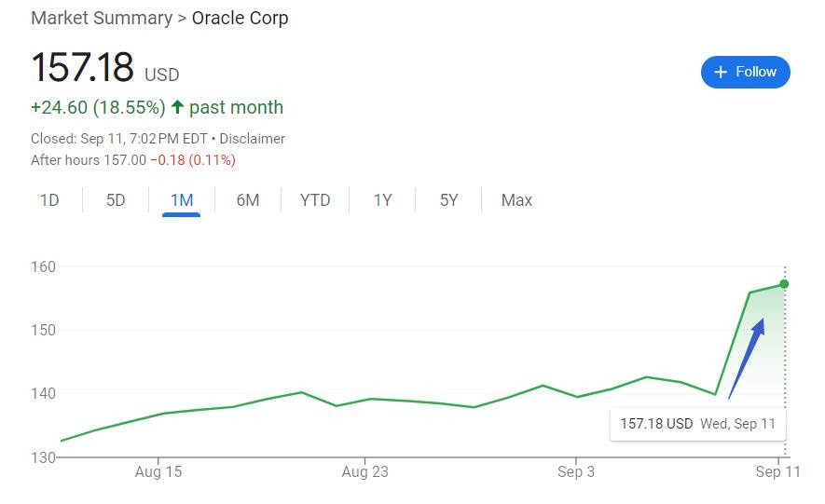Open the YTD chart view
This screenshot has height=504, width=825.
click(x=315, y=200)
